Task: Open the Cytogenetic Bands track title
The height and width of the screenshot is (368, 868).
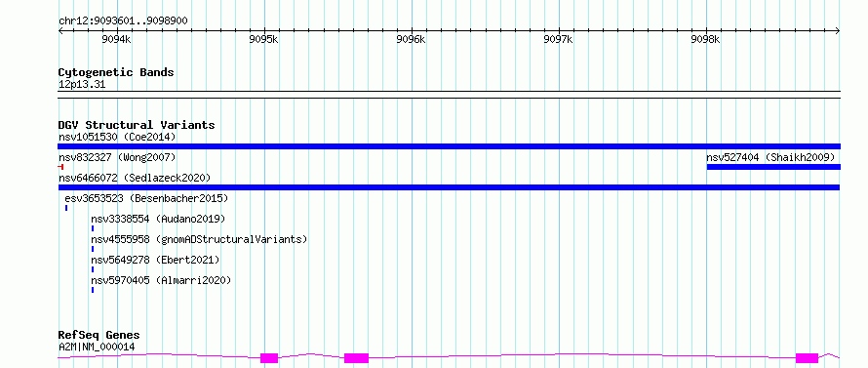Action: 116,72
